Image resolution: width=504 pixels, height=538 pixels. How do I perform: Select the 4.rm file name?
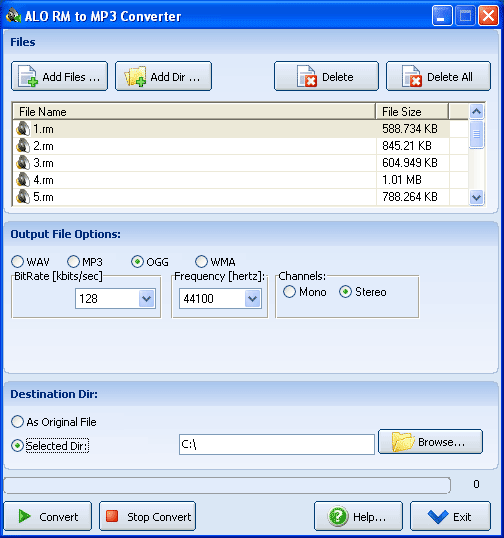[x=43, y=180]
